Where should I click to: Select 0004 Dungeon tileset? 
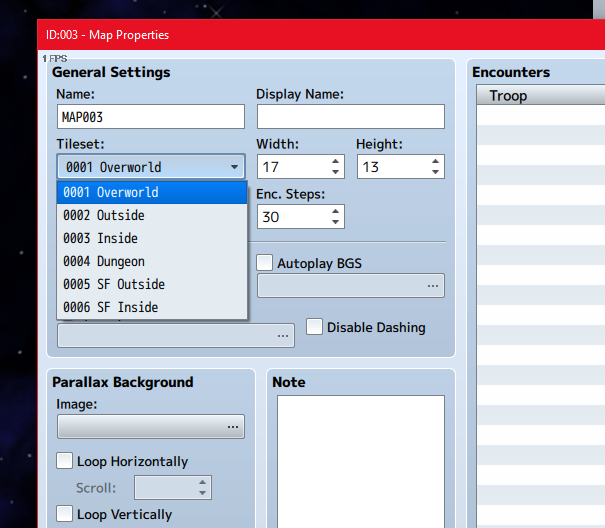point(152,261)
